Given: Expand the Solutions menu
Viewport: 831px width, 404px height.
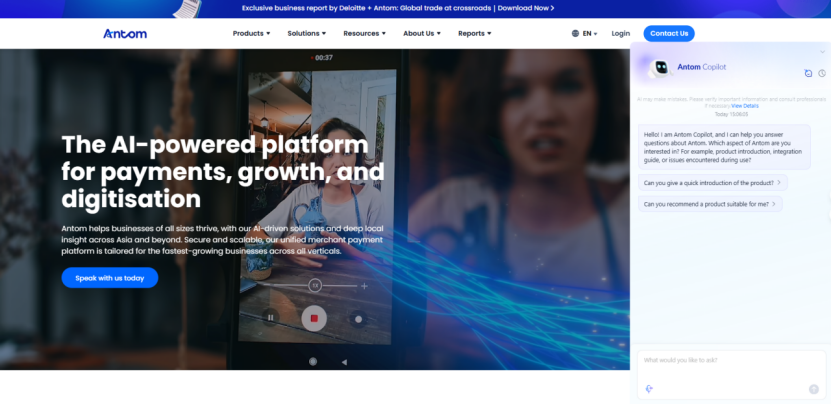Looking at the screenshot, I should point(306,33).
